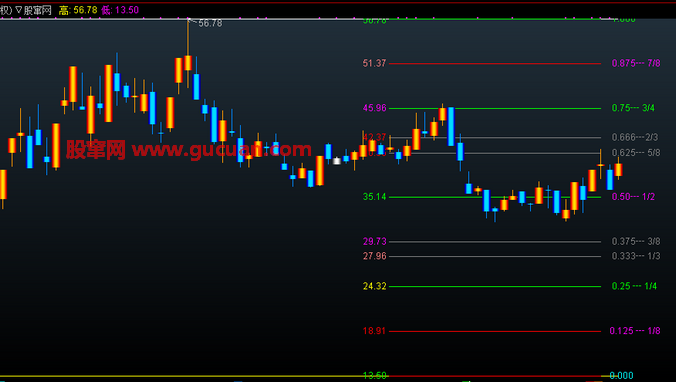This screenshot has height=382, width=676.
Task: Click the 0.25--- 1/4 level label
Action: click(634, 286)
